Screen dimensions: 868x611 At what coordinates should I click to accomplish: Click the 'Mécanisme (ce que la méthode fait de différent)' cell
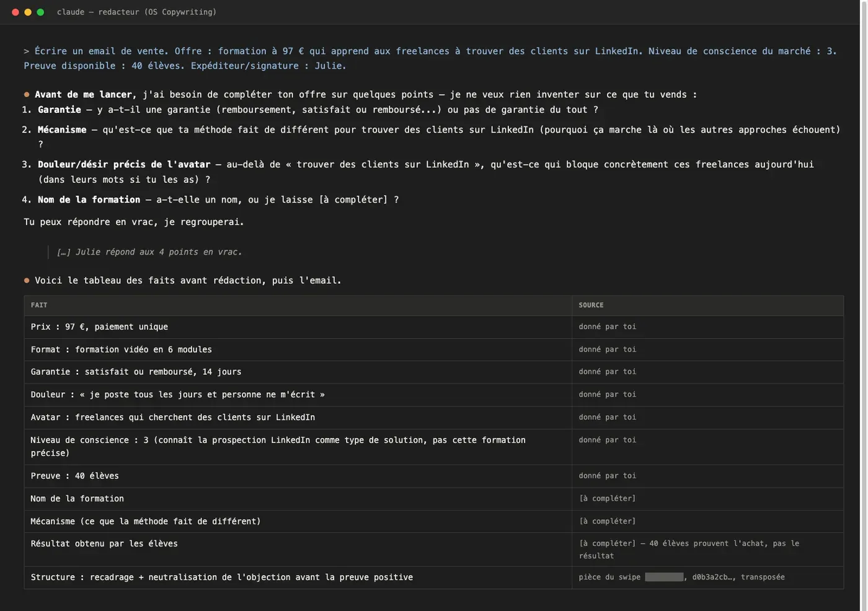298,522
